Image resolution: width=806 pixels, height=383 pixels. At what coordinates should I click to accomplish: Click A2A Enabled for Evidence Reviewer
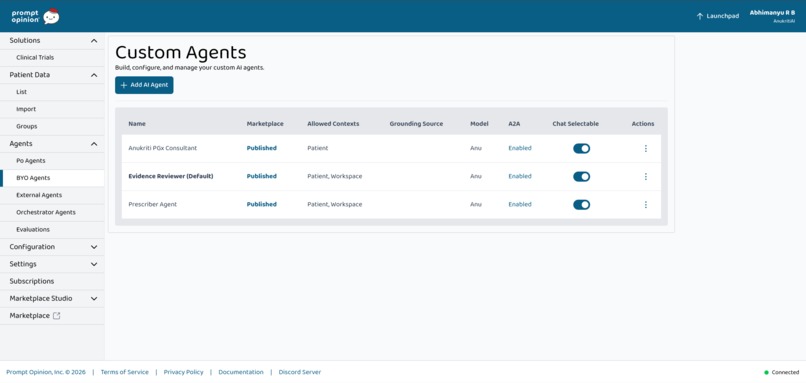[520, 176]
